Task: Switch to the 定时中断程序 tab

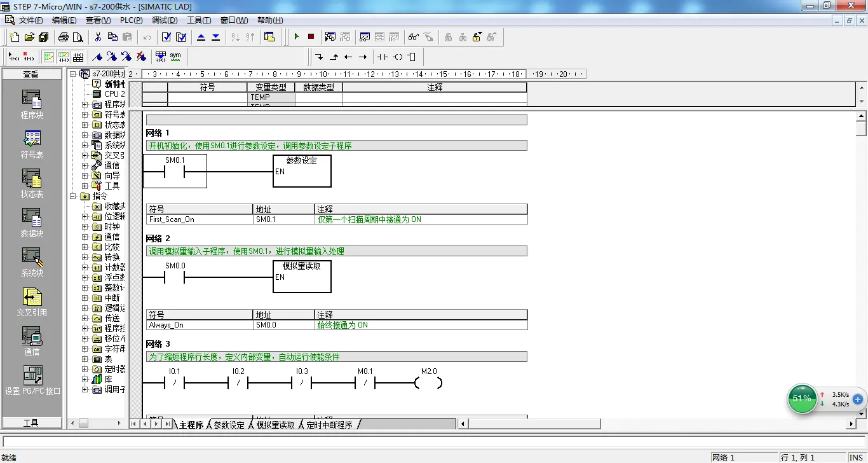Action: tap(329, 425)
